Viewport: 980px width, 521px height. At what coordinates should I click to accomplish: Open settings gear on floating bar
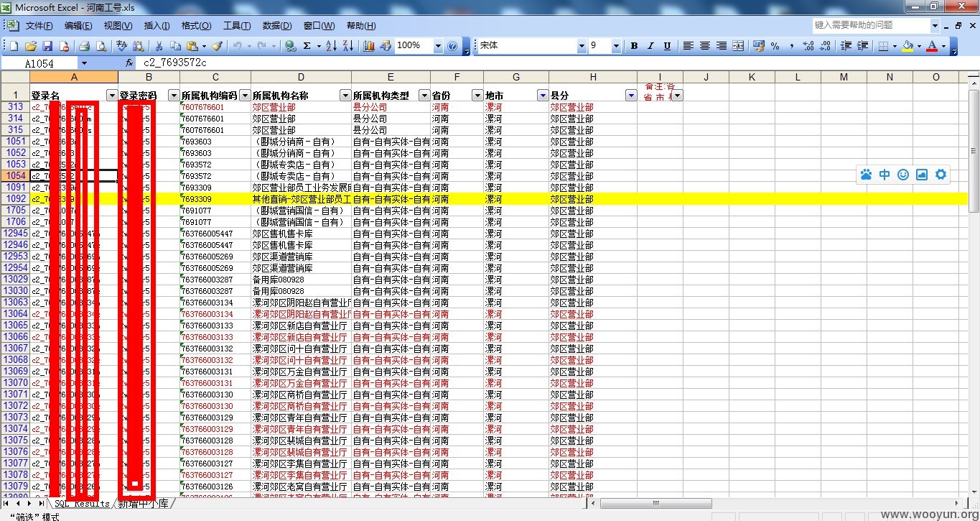941,175
